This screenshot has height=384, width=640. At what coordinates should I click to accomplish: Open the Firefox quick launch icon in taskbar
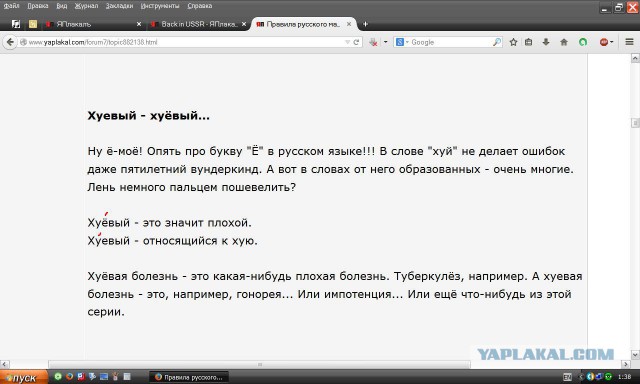[69, 377]
